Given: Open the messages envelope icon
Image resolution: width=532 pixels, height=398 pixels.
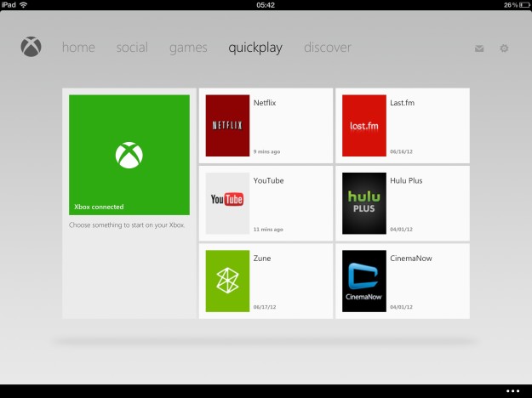Looking at the screenshot, I should point(479,48).
